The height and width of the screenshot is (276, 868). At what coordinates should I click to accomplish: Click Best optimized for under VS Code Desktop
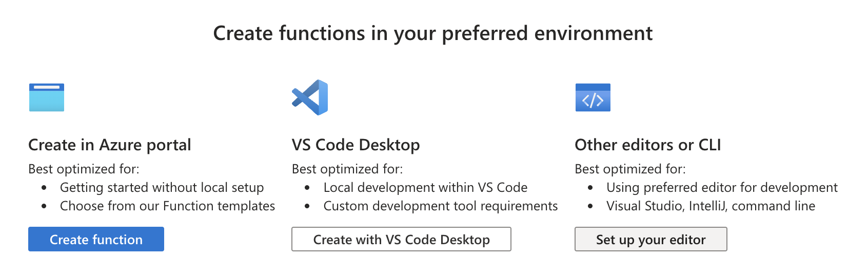[347, 169]
